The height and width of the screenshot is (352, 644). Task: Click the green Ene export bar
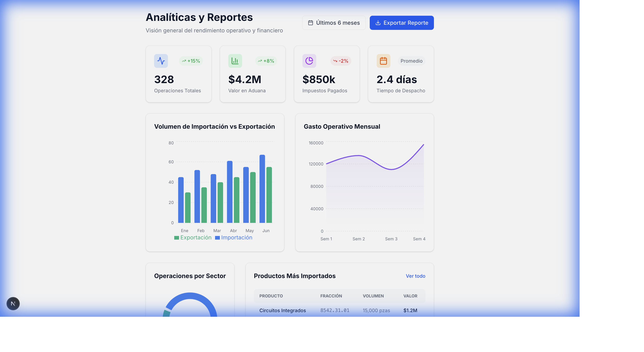point(187,208)
